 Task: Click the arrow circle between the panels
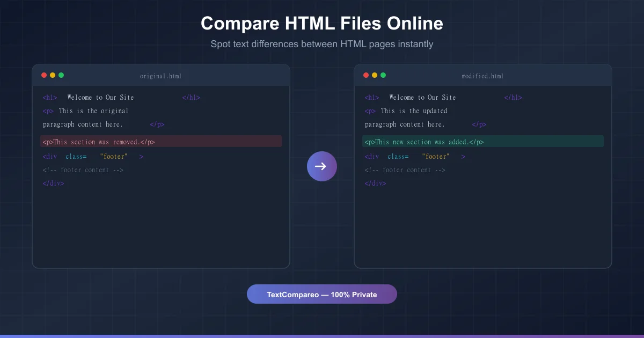point(322,166)
